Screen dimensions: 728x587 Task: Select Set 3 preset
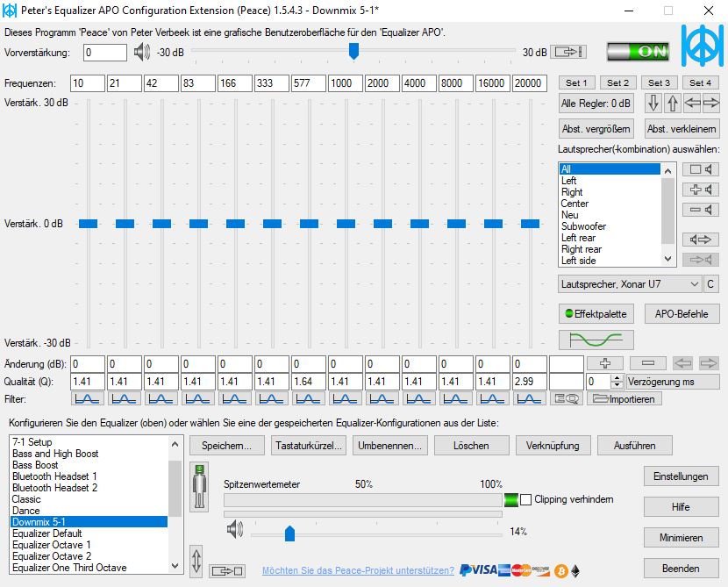659,82
